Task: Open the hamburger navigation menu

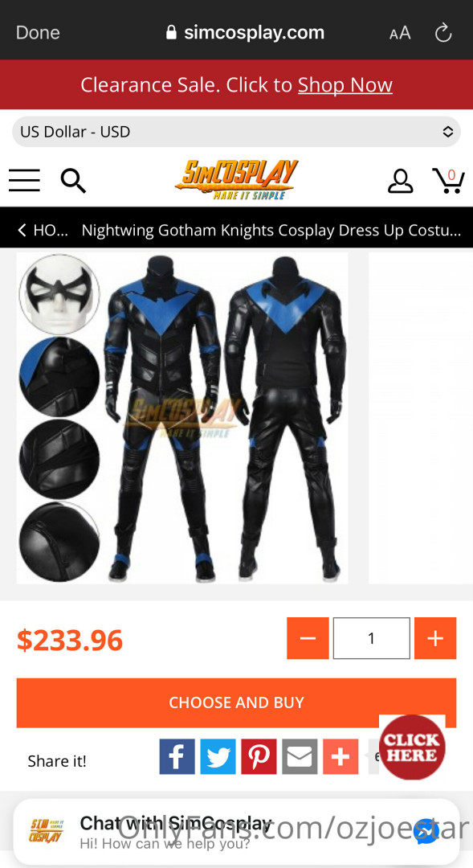Action: click(x=24, y=181)
